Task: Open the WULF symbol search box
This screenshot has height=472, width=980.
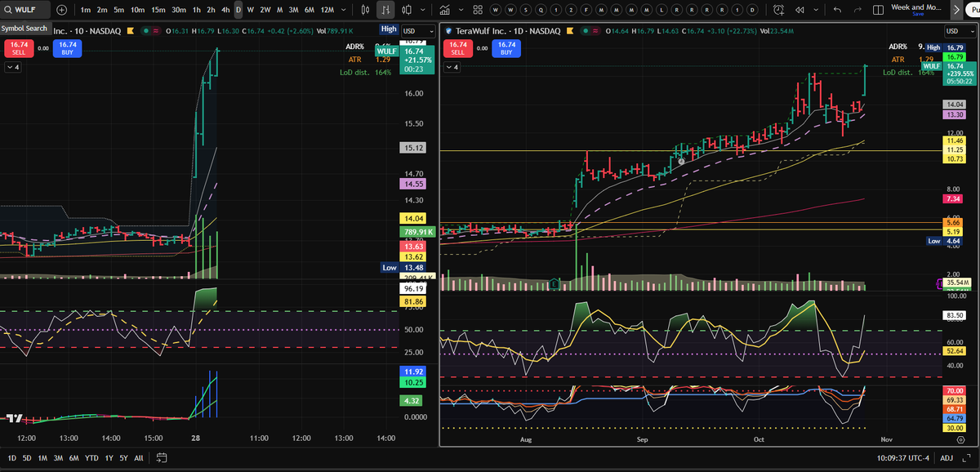Action: [x=26, y=10]
